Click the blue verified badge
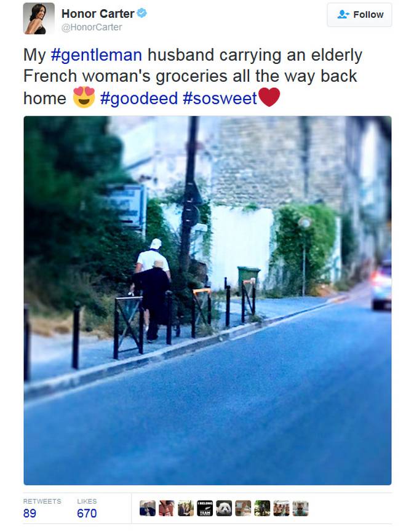Viewport: 406px width, 532px height. (141, 14)
